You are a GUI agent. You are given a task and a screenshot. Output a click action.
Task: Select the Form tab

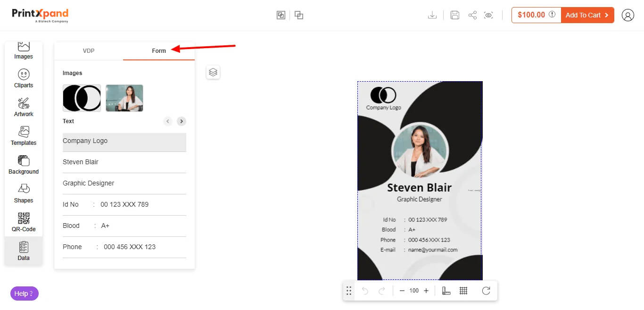pos(159,51)
